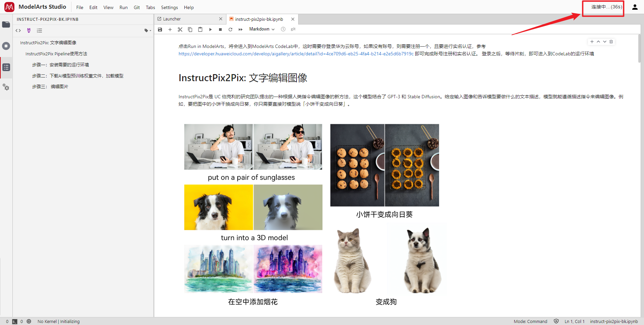Copy the selected cell
644x325 pixels.
[190, 30]
